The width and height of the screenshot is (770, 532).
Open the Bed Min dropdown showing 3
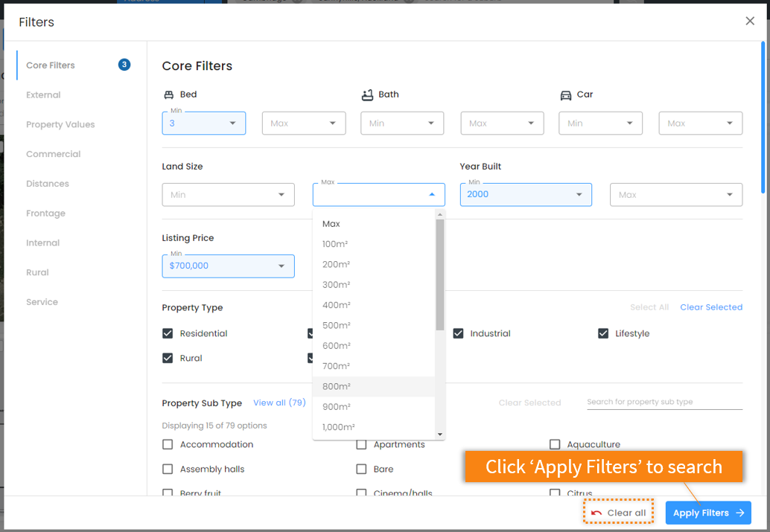(x=204, y=124)
